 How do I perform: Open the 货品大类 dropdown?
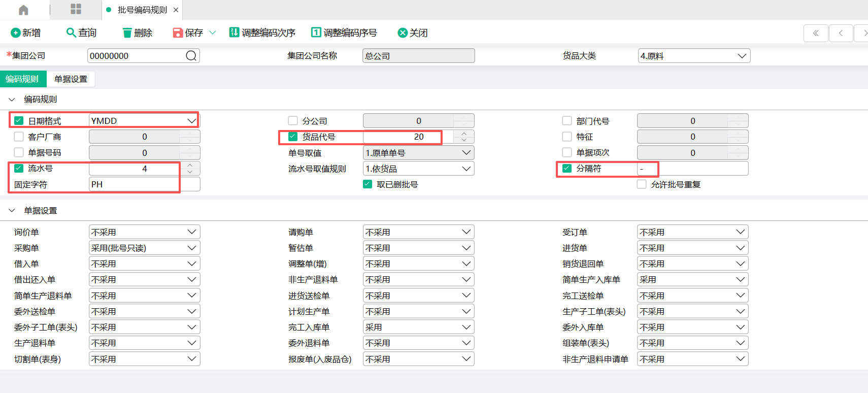coord(742,56)
